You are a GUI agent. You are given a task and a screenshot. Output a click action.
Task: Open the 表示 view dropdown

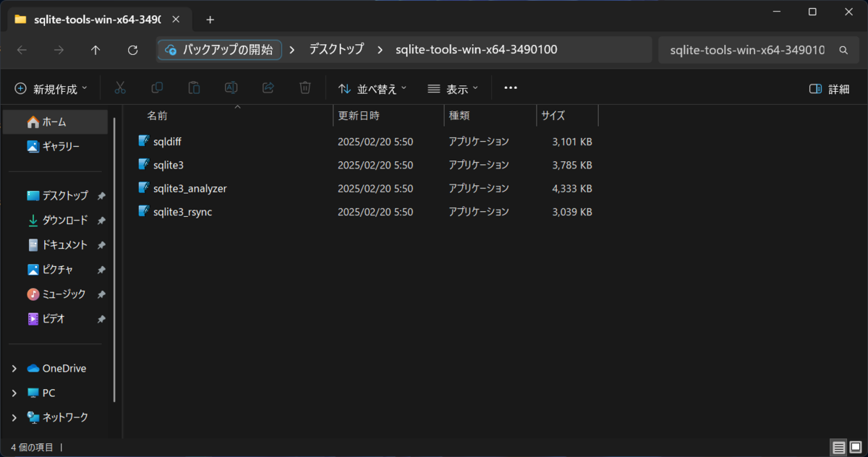pos(453,89)
